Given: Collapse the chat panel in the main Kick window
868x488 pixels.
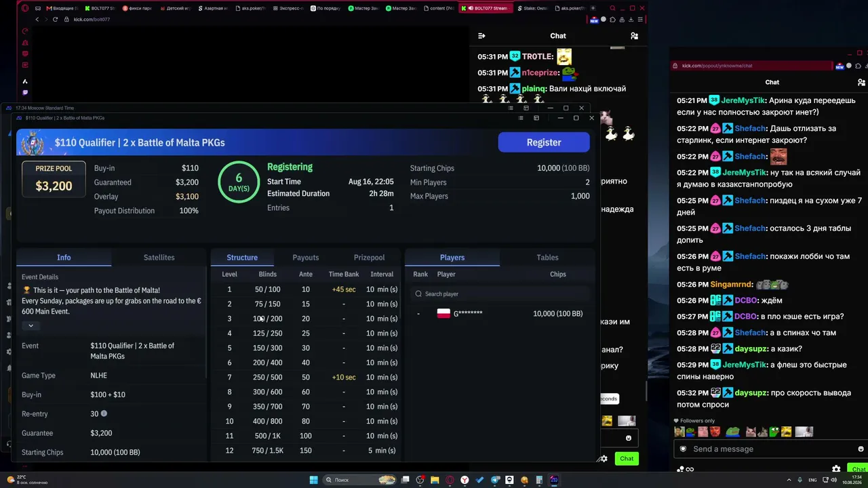Looking at the screenshot, I should pos(481,36).
